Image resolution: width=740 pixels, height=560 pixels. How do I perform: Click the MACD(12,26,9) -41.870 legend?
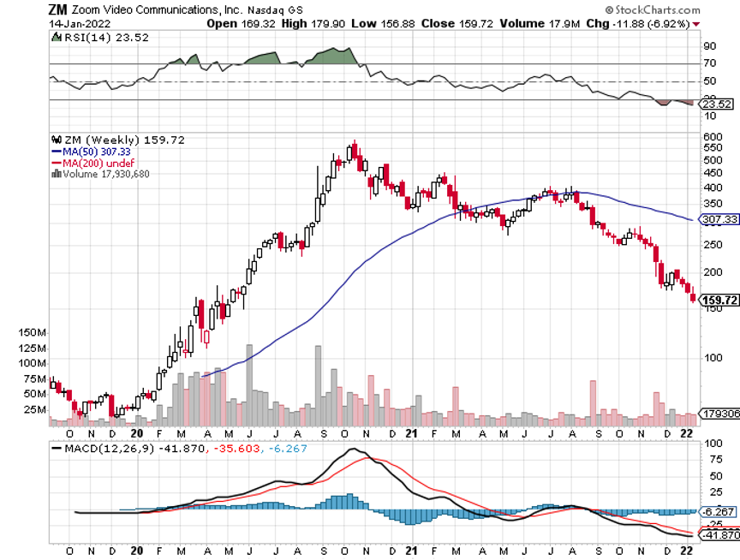(128, 448)
